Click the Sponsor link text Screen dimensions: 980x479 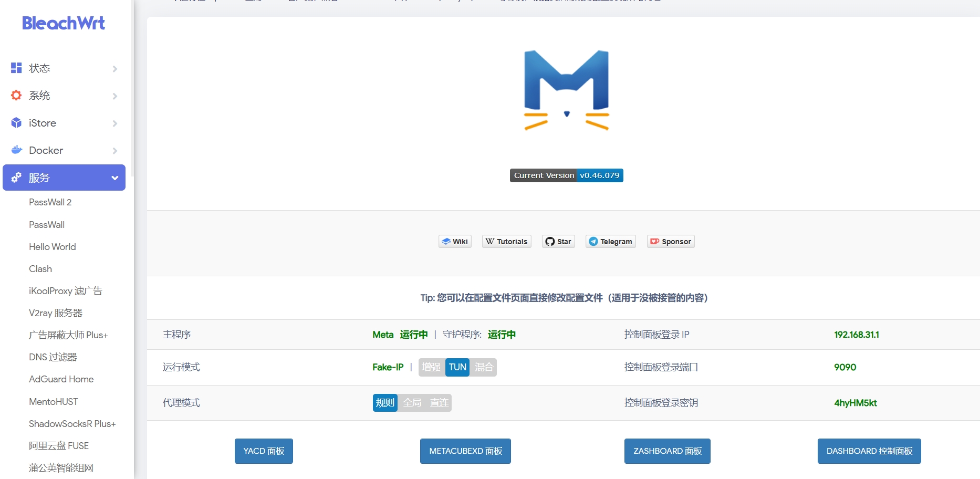[x=676, y=242]
